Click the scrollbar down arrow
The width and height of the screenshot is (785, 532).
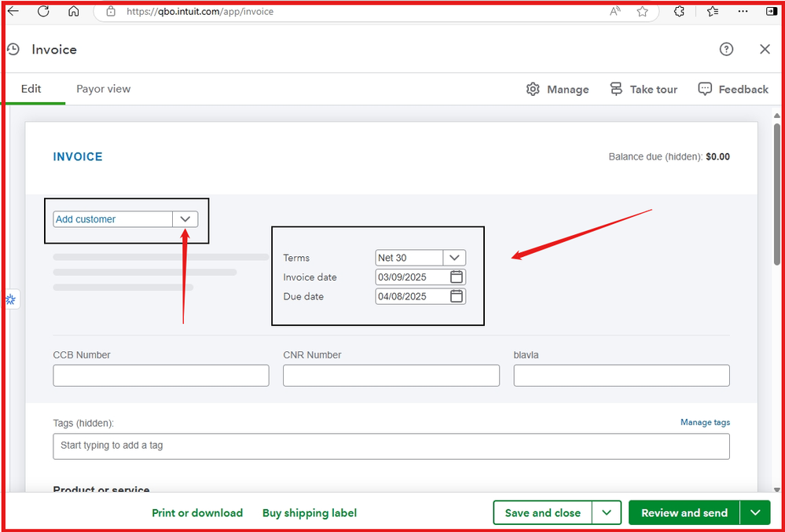tap(776, 490)
